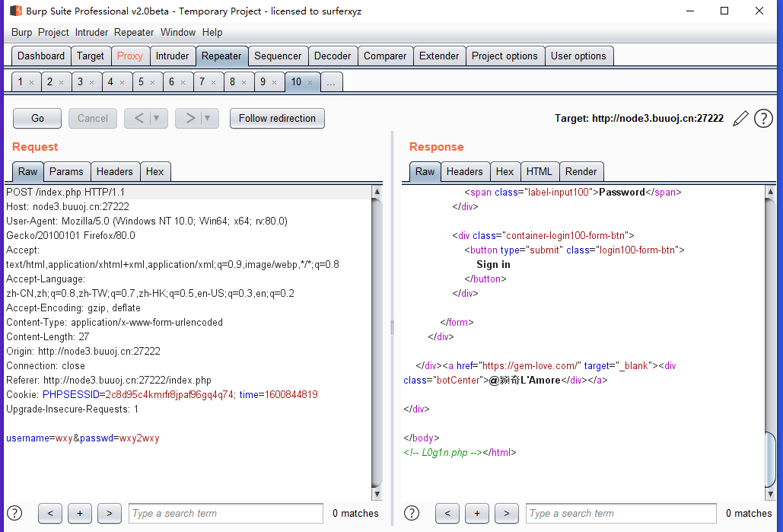Close Repeater tab 1
The height and width of the screenshot is (532, 783).
[x=31, y=82]
